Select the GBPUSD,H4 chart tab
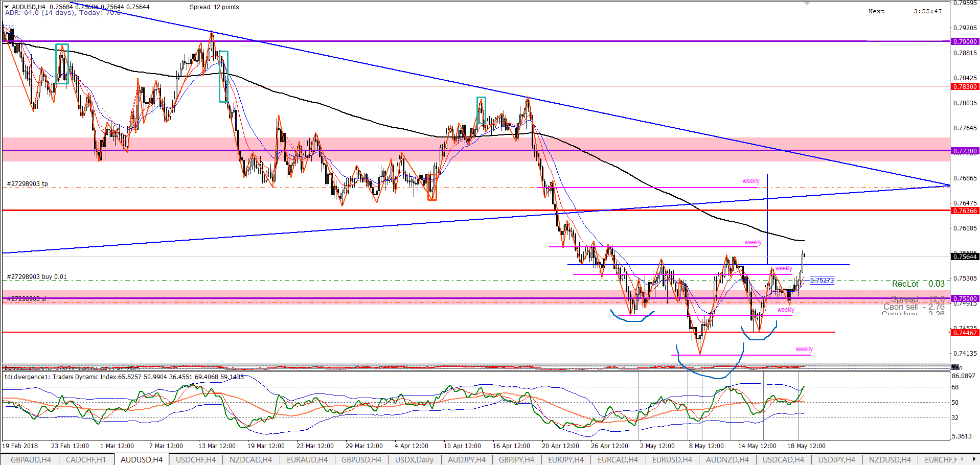Viewport: 980px width, 465px height. click(361, 460)
